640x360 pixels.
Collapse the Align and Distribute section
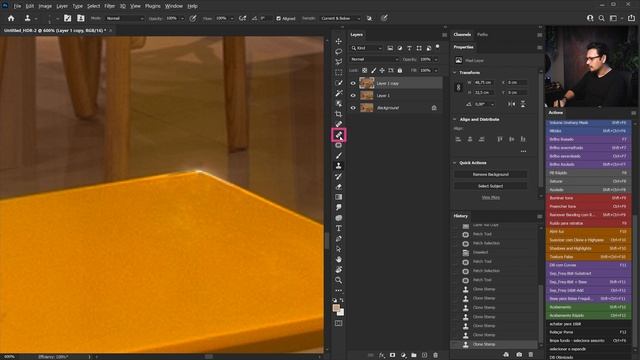point(455,120)
